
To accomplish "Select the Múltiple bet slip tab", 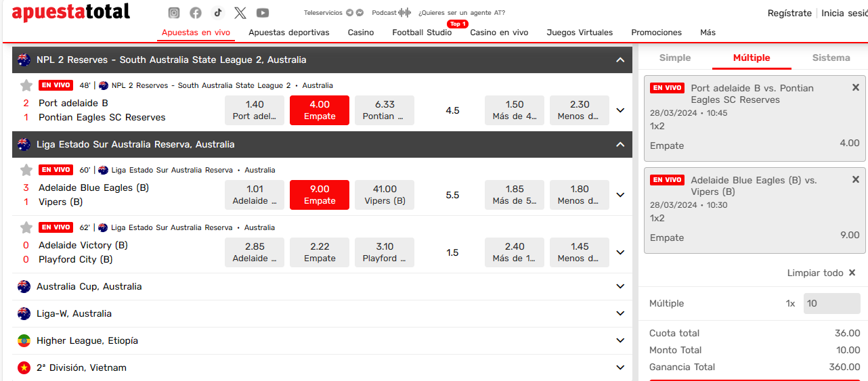I will 752,58.
